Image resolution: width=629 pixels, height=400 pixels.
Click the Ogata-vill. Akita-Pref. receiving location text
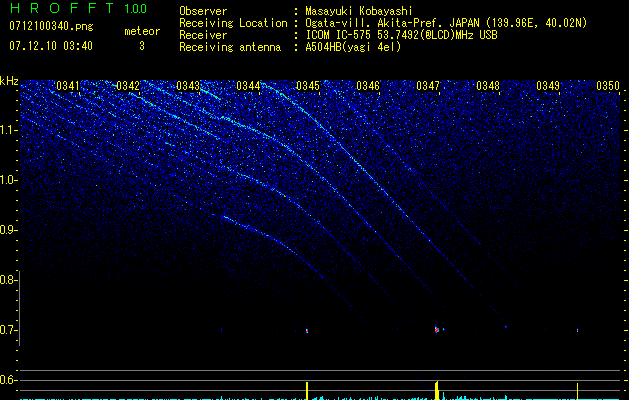(x=446, y=23)
